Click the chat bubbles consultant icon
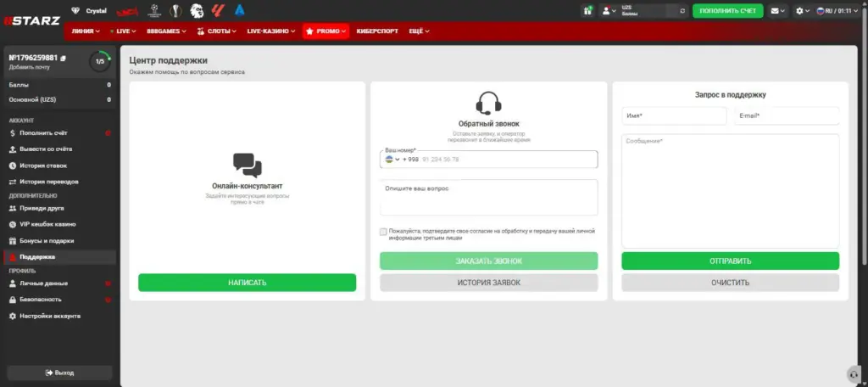The width and height of the screenshot is (868, 387). tap(247, 165)
